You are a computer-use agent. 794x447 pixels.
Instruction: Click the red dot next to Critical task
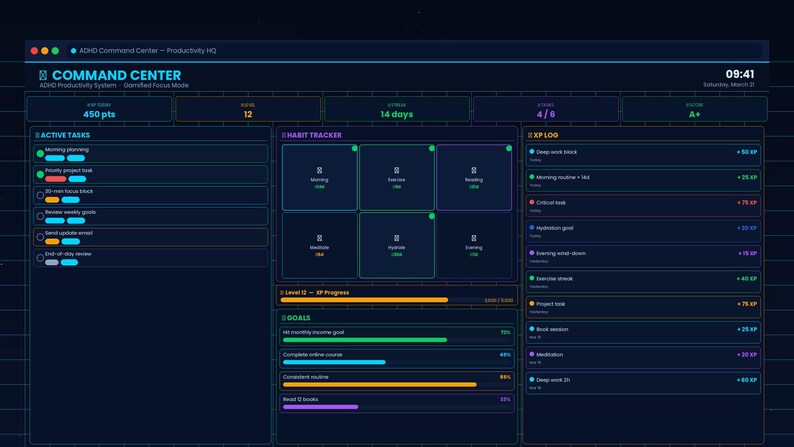coord(532,202)
